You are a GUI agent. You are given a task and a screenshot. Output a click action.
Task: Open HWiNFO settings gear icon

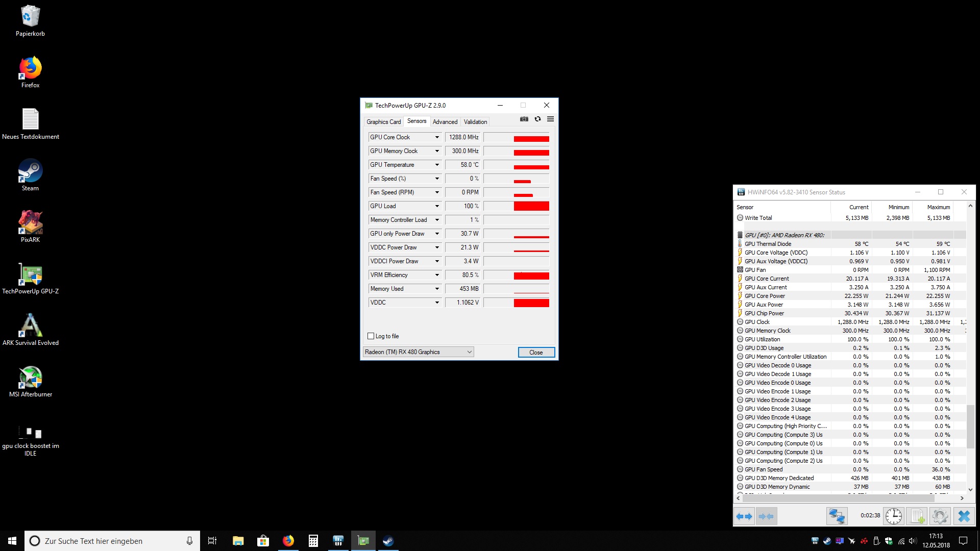pyautogui.click(x=940, y=516)
